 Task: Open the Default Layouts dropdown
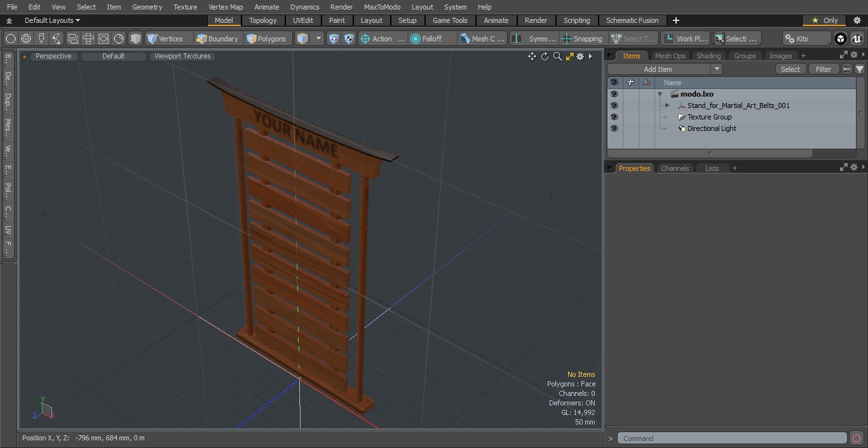52,20
